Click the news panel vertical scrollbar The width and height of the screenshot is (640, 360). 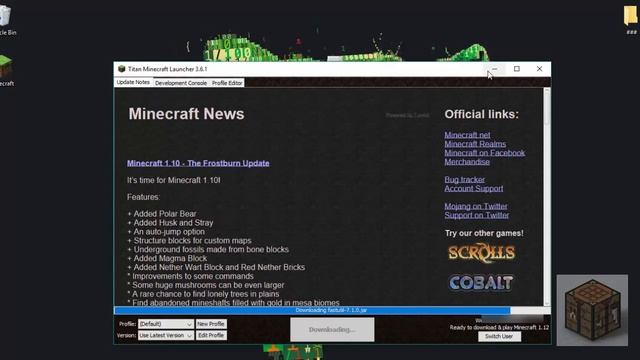tap(547, 196)
